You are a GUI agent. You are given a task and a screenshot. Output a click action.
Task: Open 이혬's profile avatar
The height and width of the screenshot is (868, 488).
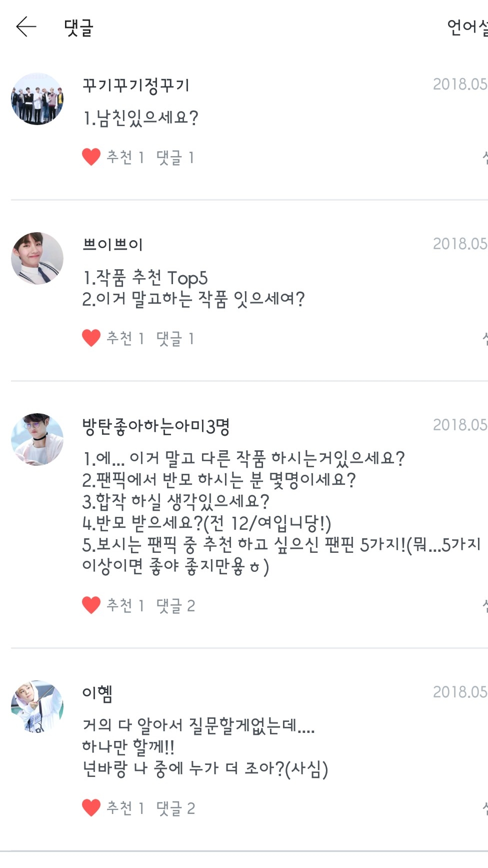[x=37, y=706]
